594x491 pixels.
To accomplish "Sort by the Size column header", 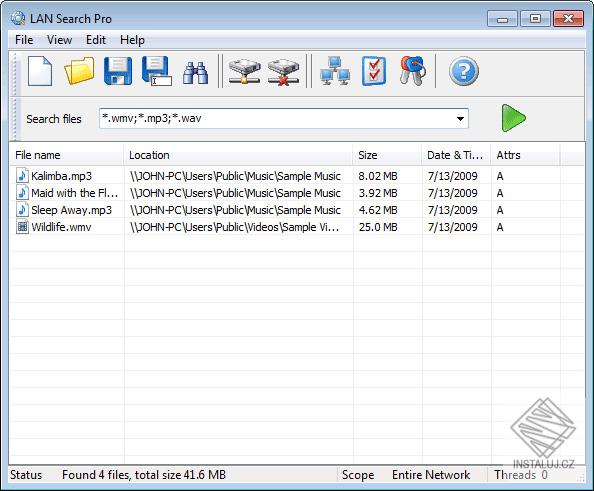I will pyautogui.click(x=387, y=155).
